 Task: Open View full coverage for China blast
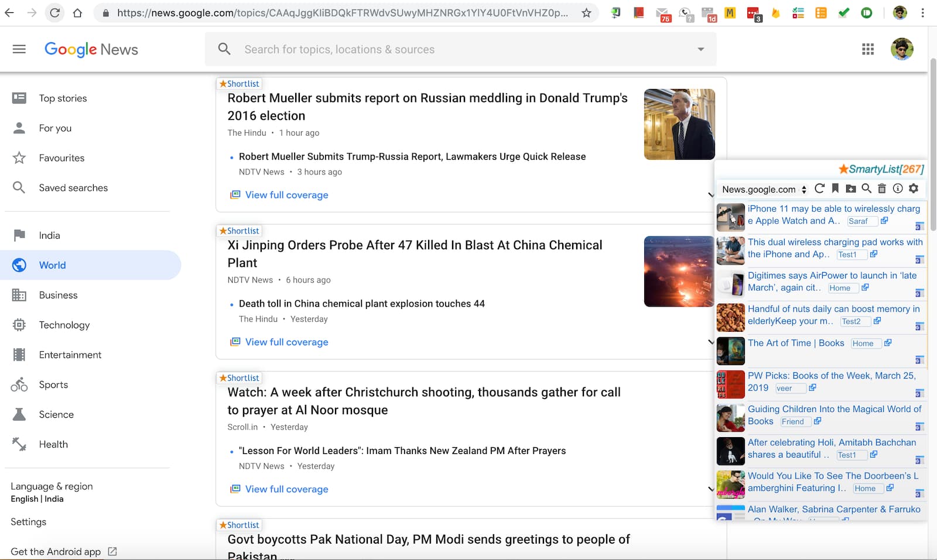[286, 342]
